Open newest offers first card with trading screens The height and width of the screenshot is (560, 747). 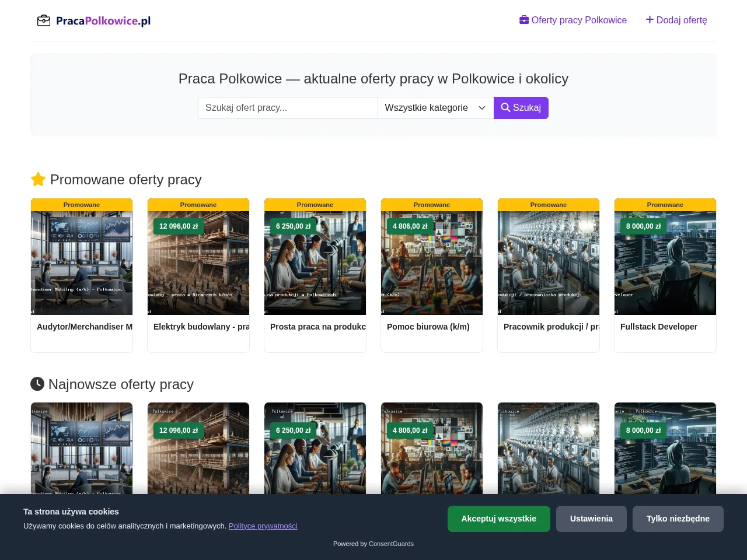point(82,448)
